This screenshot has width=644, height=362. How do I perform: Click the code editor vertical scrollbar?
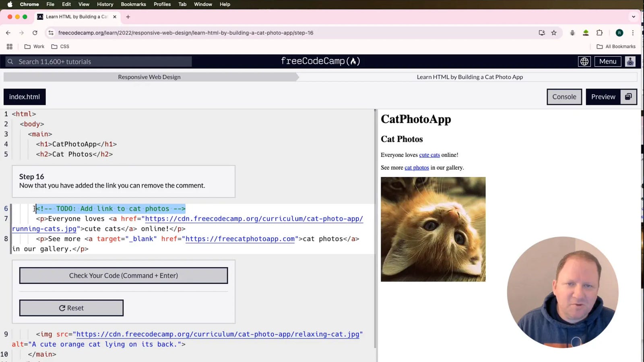pos(375,229)
